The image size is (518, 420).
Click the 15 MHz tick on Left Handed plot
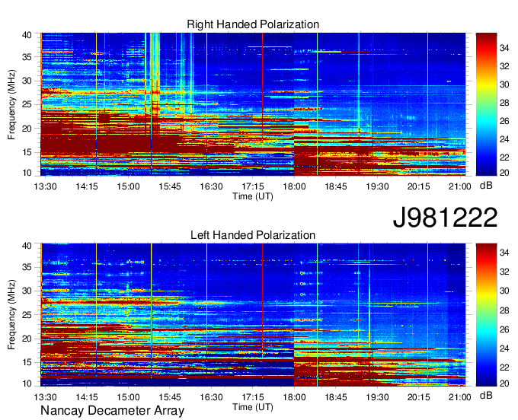coord(27,363)
